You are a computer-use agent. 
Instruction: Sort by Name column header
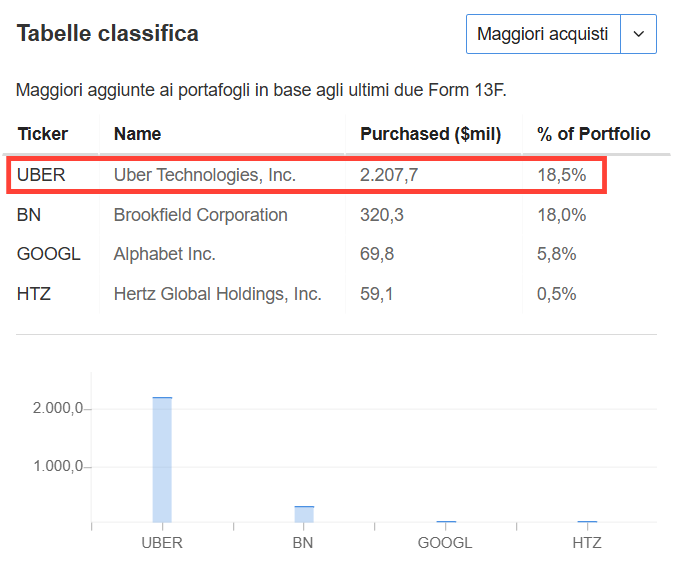click(137, 134)
